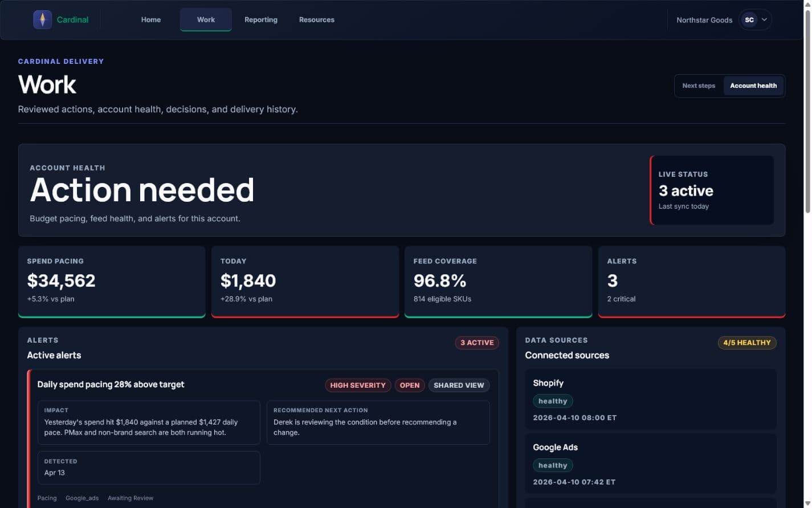Click the SHARED VIEW tag
Viewport: 812px width, 508px height.
459,385
